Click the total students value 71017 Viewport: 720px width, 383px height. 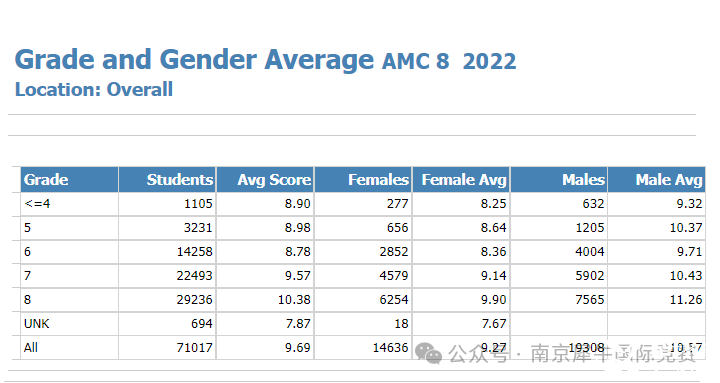click(x=194, y=348)
